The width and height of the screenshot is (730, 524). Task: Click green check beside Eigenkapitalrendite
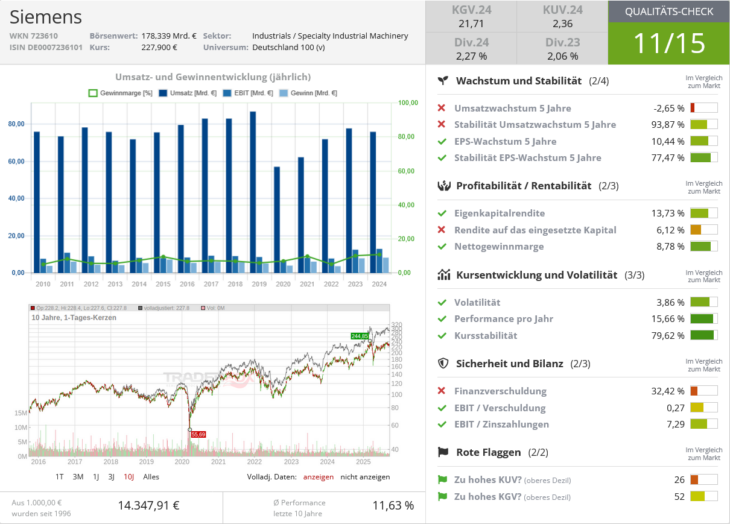click(x=442, y=213)
